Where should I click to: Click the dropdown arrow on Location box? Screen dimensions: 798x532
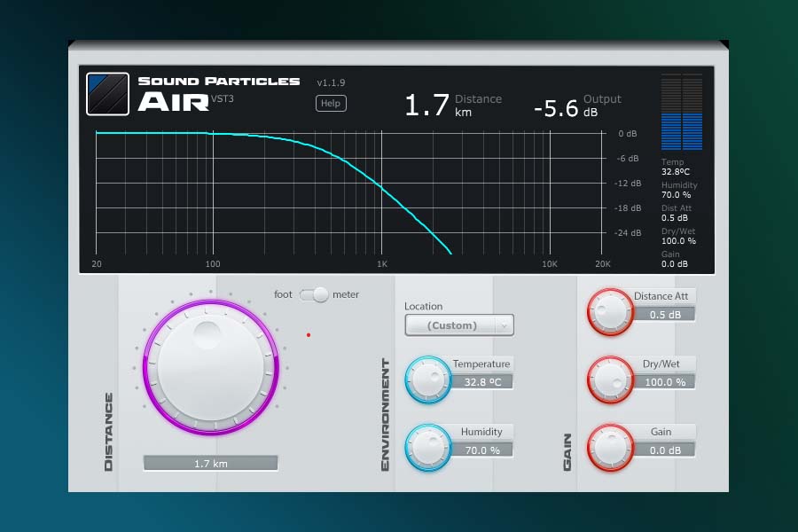click(504, 325)
